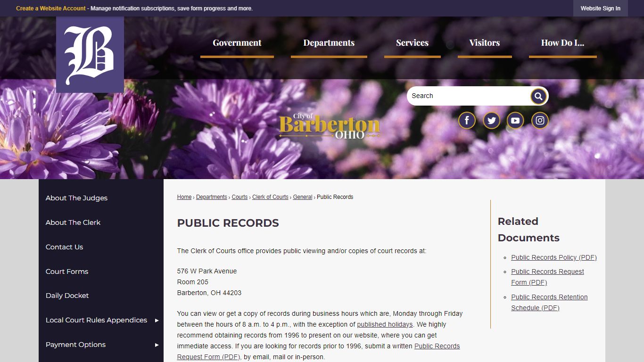Click the Clerk of Courts breadcrumb
Image resolution: width=644 pixels, height=362 pixels.
270,197
